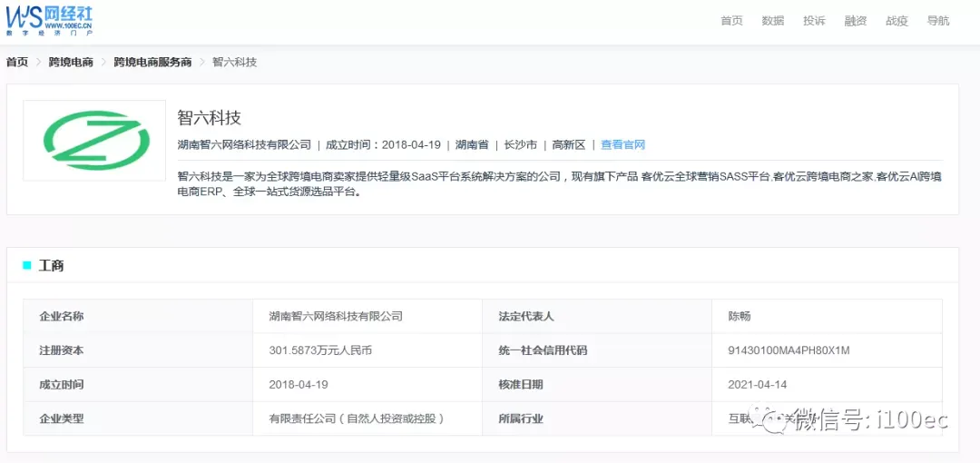Click 有限责任公司（自然人投资或控股）value
Viewport: 980px width, 463px height.
click(357, 419)
